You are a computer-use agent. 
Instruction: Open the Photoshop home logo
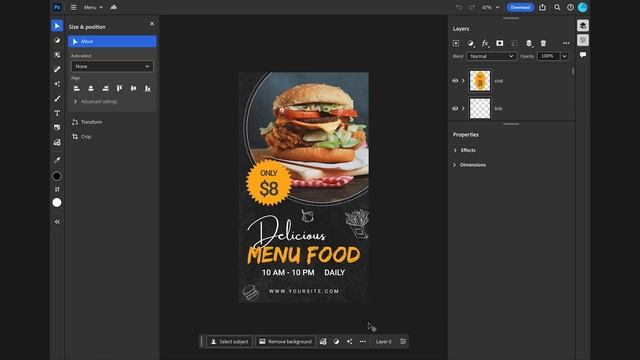(57, 7)
